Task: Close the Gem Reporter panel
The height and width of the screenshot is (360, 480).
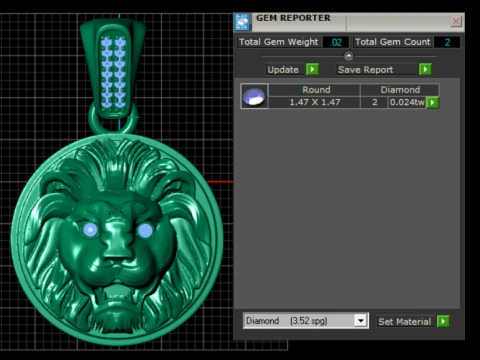Action: [456, 22]
